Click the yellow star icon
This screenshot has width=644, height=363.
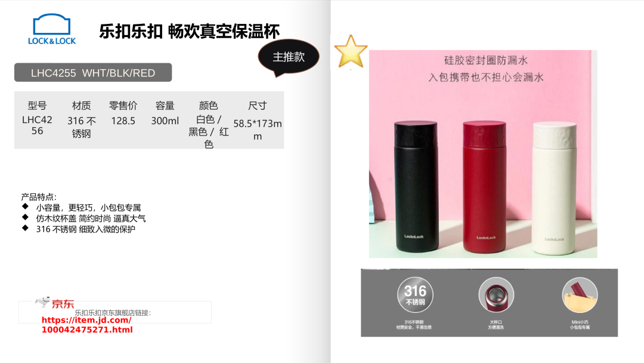pyautogui.click(x=351, y=51)
